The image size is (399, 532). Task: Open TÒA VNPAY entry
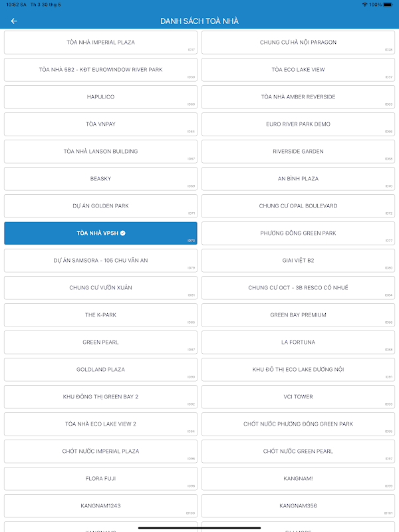tap(100, 124)
